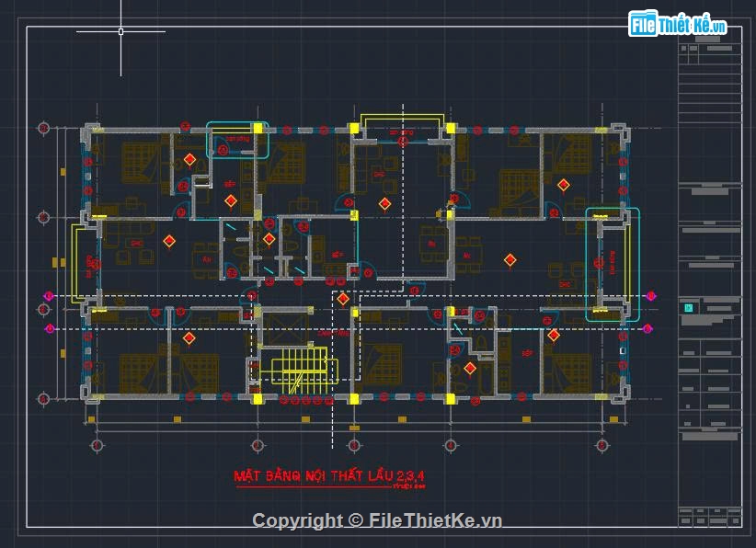The image size is (756, 548).
Task: Click the revision table at title block bottom
Action: point(709,515)
